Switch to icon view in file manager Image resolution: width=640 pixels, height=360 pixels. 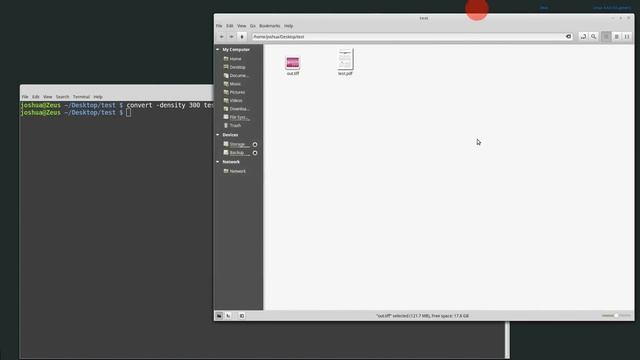(x=606, y=37)
